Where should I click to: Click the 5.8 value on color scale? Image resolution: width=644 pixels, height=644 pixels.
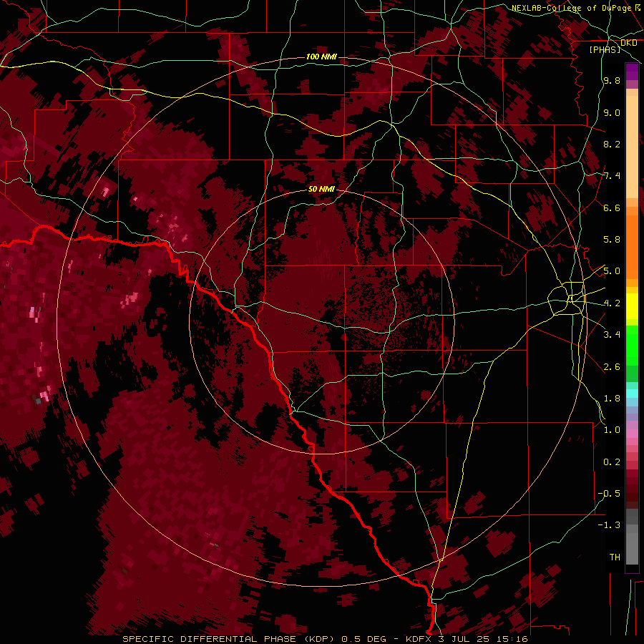coord(612,240)
